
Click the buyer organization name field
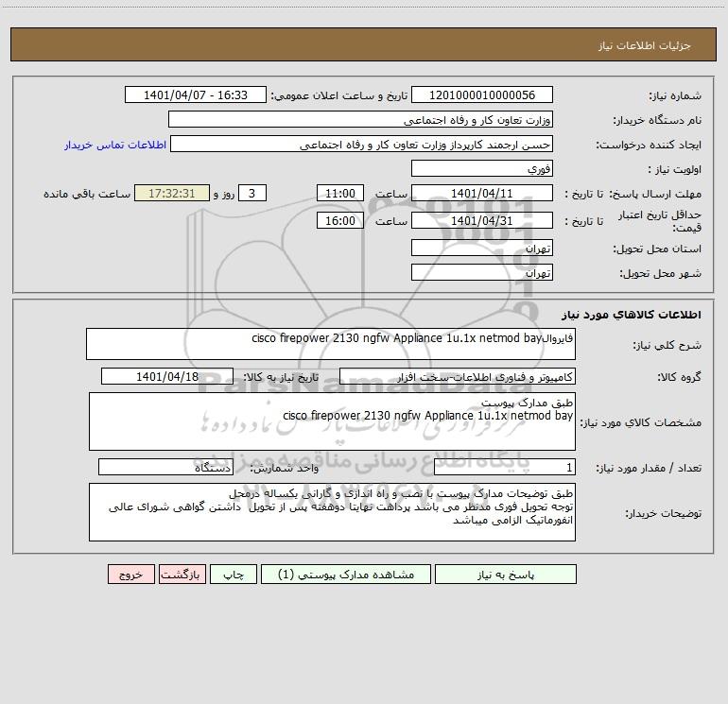(360, 119)
